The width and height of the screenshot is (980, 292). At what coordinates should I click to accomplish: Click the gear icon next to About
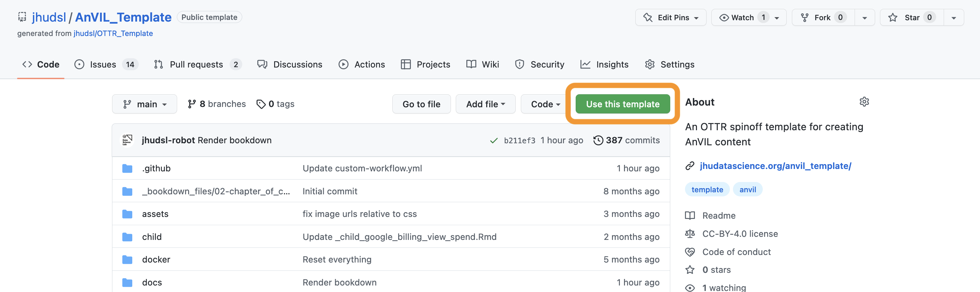(x=864, y=102)
